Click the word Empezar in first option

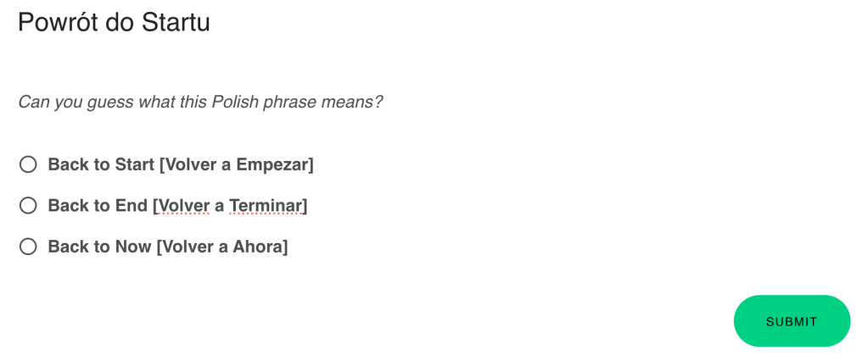[272, 164]
